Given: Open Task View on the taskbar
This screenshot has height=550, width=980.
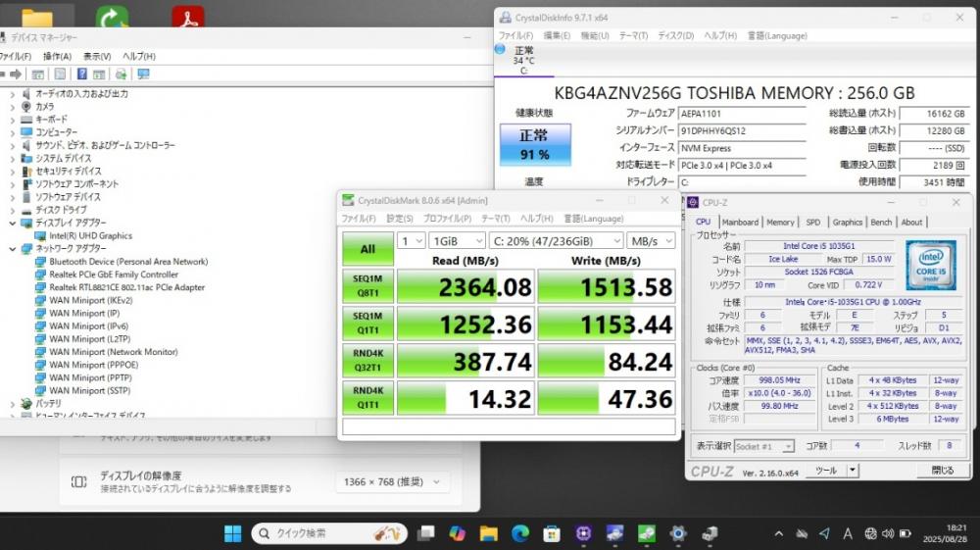Looking at the screenshot, I should click(x=426, y=533).
